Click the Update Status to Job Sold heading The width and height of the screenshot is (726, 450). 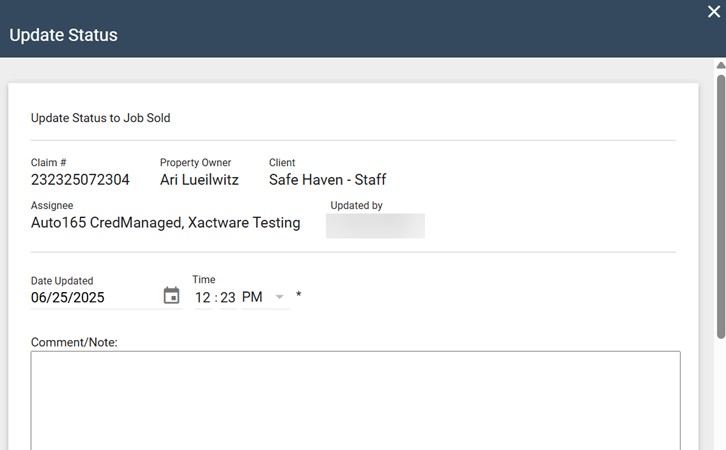pos(100,118)
